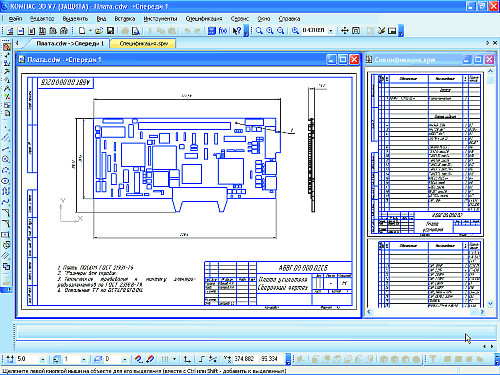Open print preview icon

tap(136, 31)
